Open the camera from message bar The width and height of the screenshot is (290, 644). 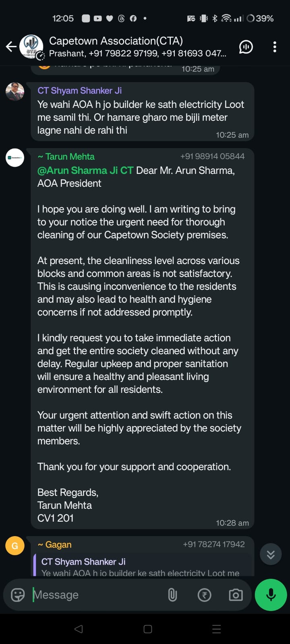[x=236, y=594]
